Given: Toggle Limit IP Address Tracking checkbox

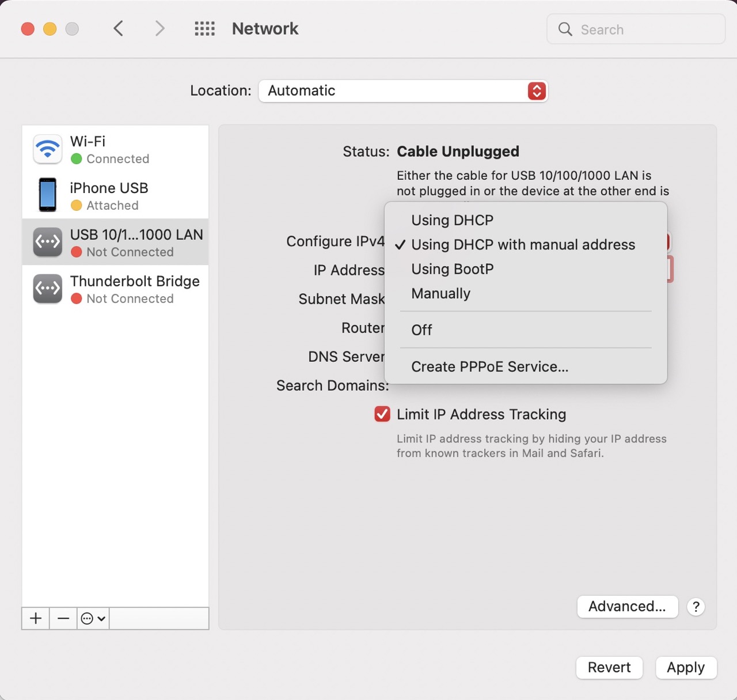Looking at the screenshot, I should pyautogui.click(x=382, y=414).
